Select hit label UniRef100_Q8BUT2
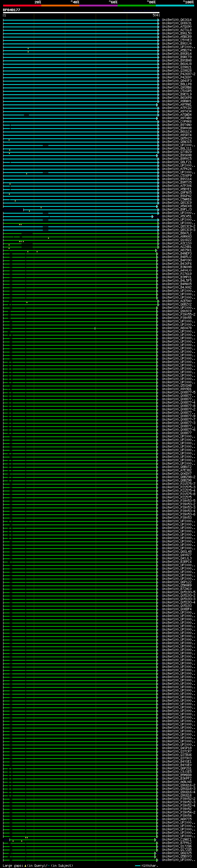Screen dimensions: 197x868 click(x=177, y=467)
